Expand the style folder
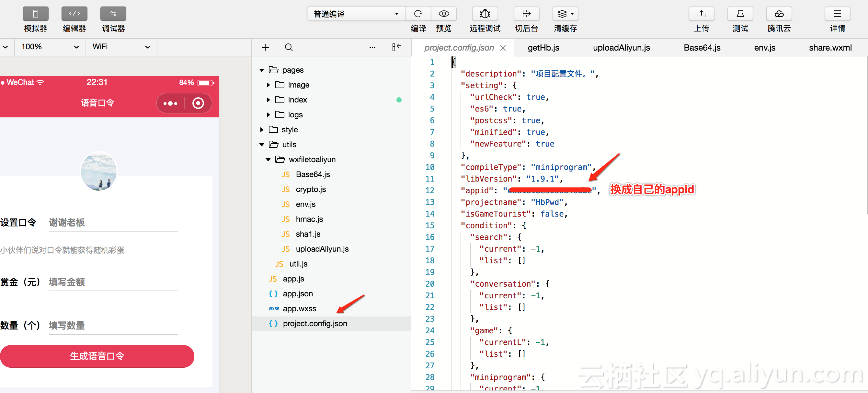Image resolution: width=868 pixels, height=393 pixels. [262, 130]
